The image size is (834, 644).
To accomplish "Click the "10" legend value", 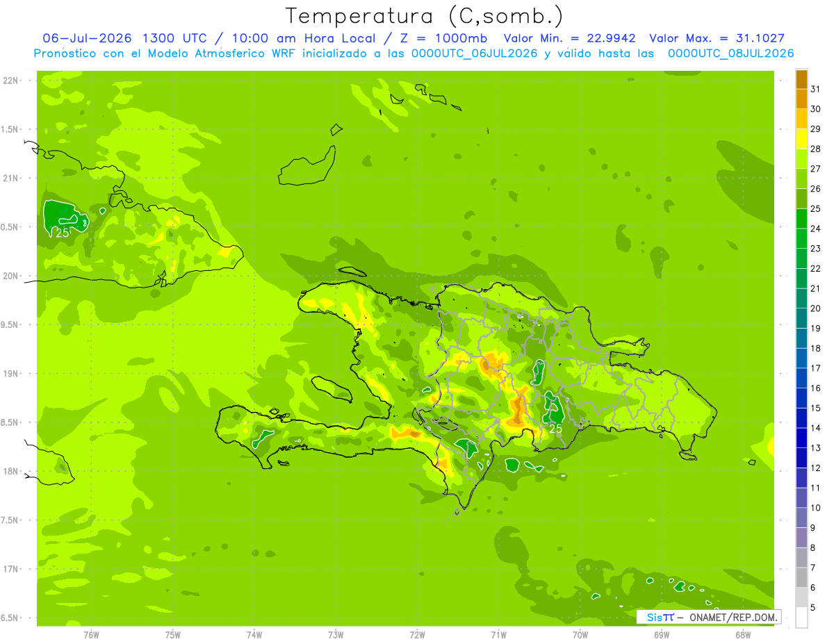I will (x=816, y=508).
